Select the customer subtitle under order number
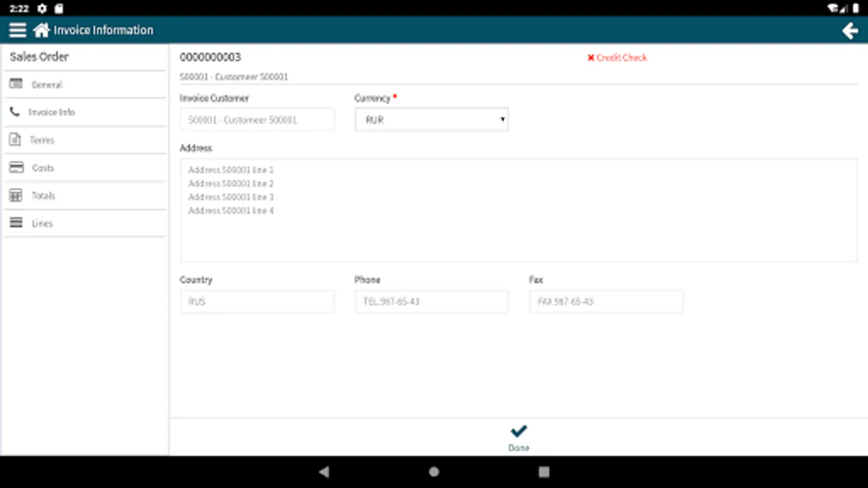868x488 pixels. (234, 76)
